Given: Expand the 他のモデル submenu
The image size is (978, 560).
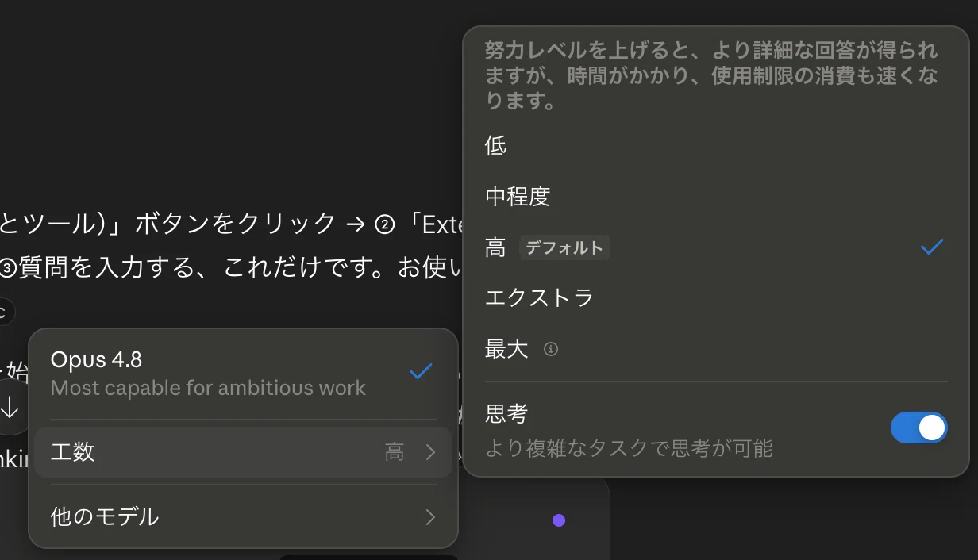Looking at the screenshot, I should click(x=243, y=517).
